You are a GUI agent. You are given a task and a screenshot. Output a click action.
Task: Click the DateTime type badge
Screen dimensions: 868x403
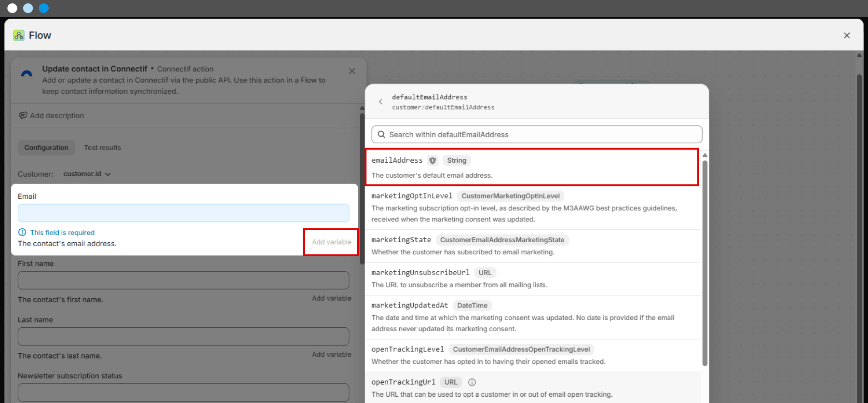pos(472,306)
